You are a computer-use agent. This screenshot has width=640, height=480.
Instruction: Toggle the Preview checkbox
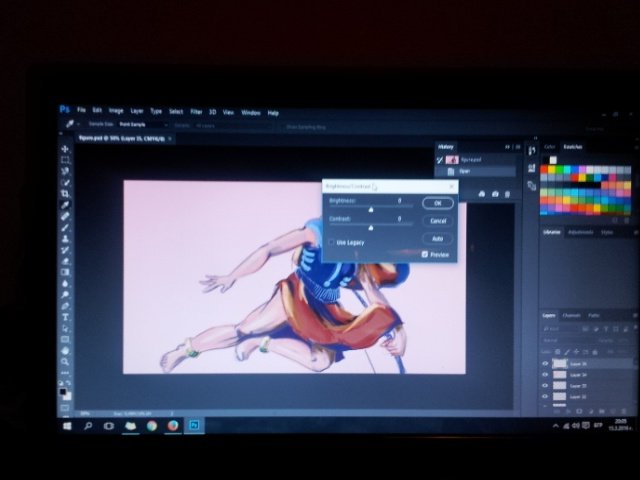(424, 254)
